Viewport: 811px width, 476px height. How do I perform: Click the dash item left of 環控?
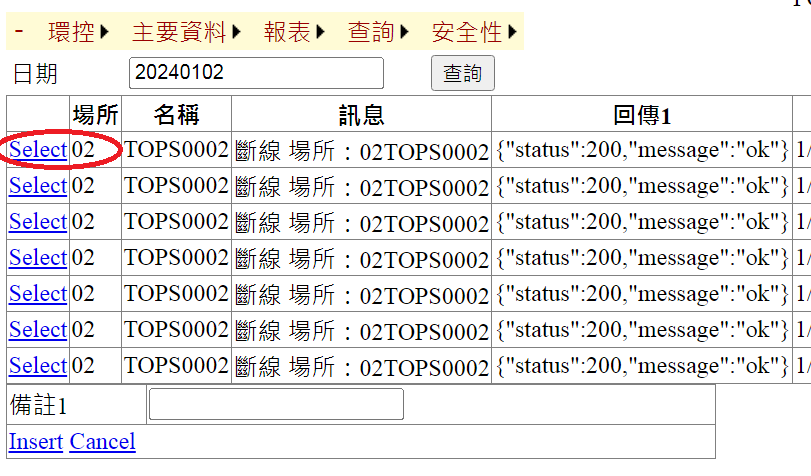pos(19,32)
